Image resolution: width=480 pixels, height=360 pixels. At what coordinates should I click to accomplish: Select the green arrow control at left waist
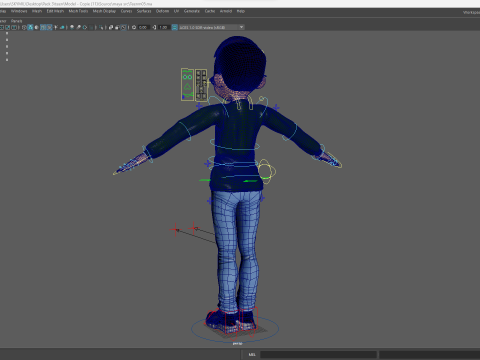tap(205, 180)
